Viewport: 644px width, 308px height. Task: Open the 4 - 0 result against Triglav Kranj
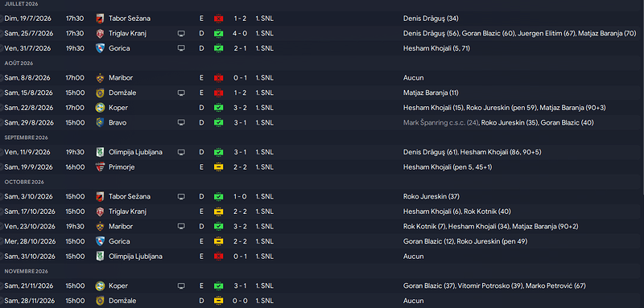click(x=240, y=34)
